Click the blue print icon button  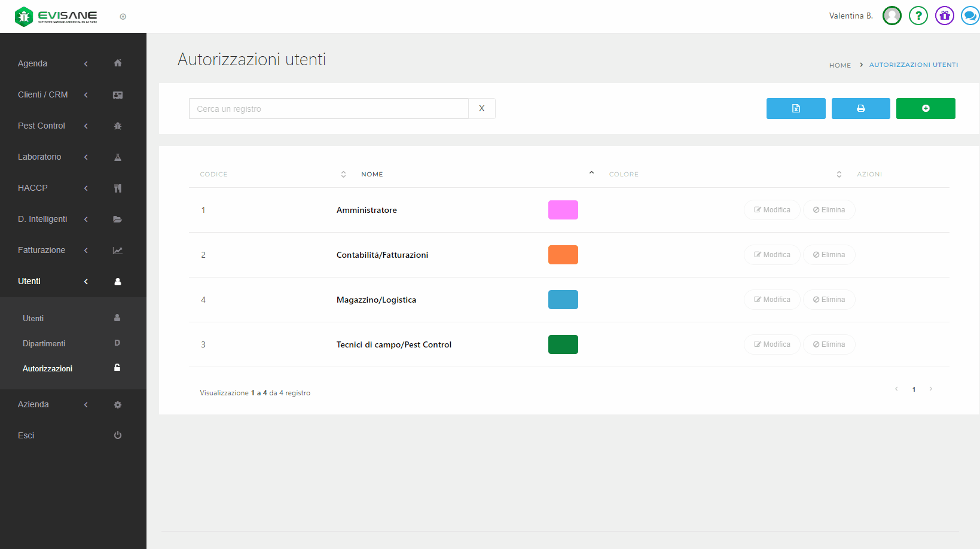(x=860, y=108)
